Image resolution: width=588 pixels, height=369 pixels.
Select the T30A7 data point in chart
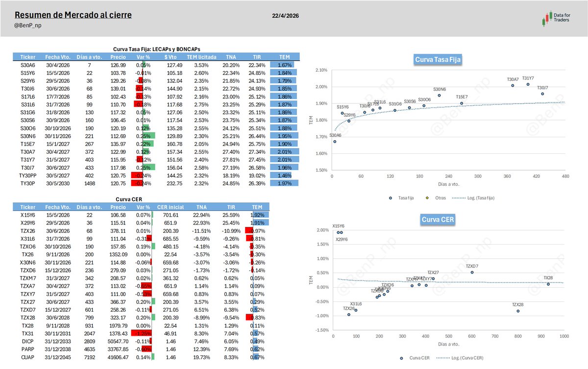513,85
